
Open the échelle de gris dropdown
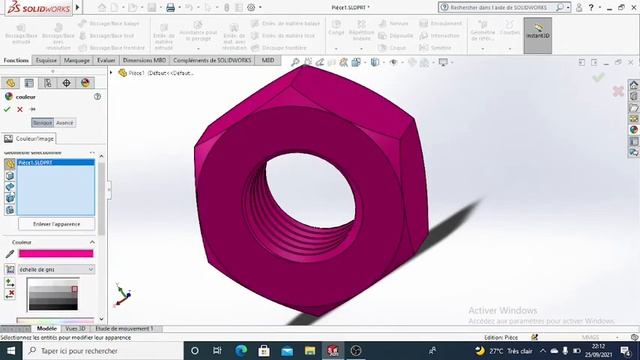(x=56, y=269)
